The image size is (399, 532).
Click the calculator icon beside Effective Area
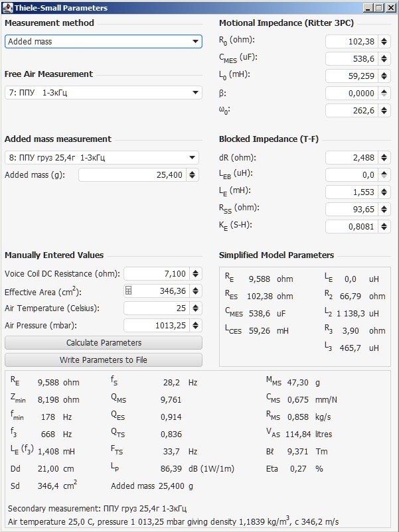point(129,291)
